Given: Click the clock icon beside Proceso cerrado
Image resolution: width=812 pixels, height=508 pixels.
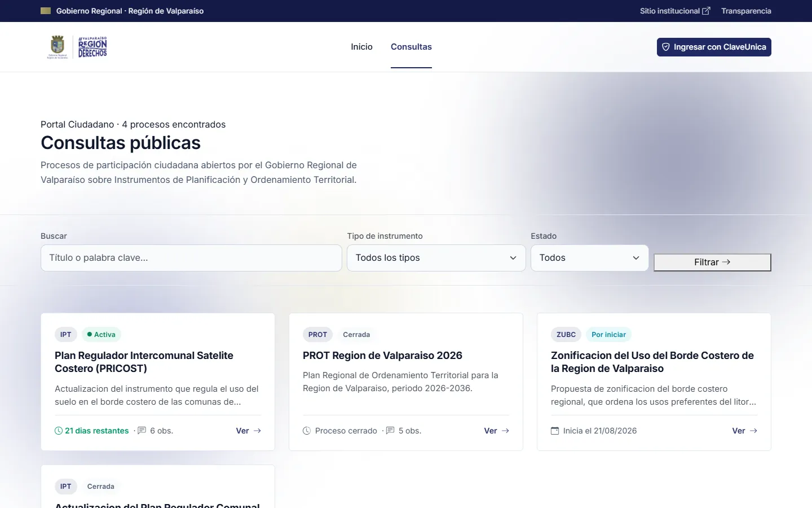Looking at the screenshot, I should [x=307, y=431].
